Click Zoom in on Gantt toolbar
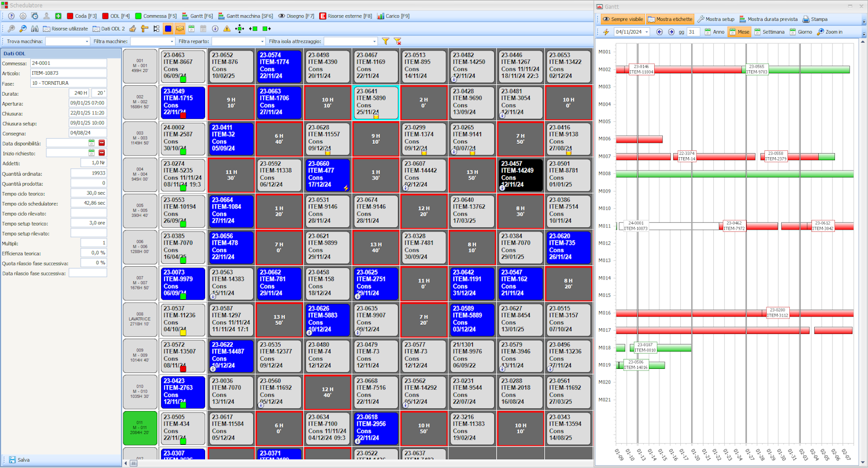The image size is (868, 468). tap(830, 32)
